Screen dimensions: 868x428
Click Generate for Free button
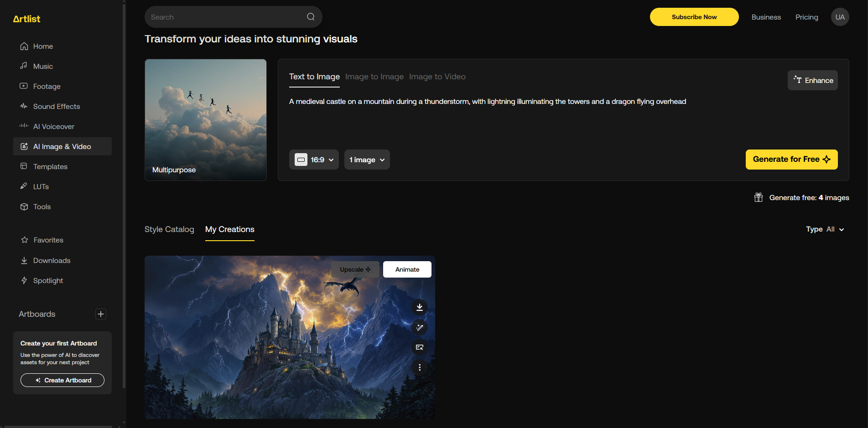point(792,160)
